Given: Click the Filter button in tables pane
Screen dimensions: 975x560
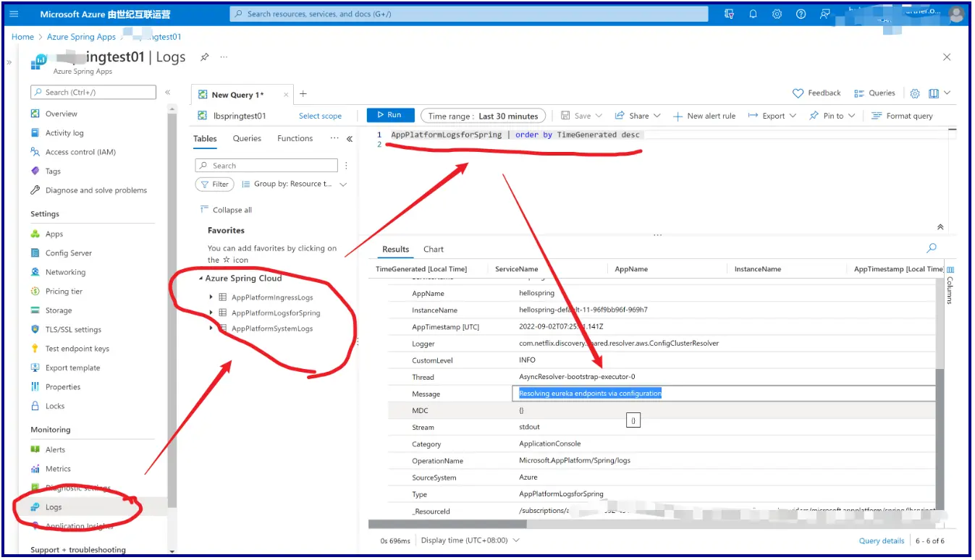Looking at the screenshot, I should pos(214,184).
